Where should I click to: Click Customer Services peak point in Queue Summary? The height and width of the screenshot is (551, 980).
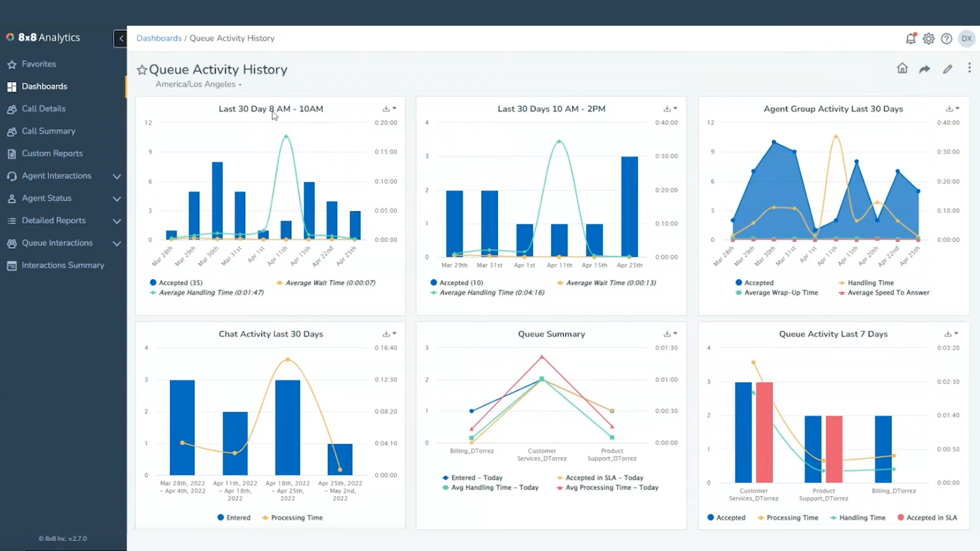coord(542,357)
